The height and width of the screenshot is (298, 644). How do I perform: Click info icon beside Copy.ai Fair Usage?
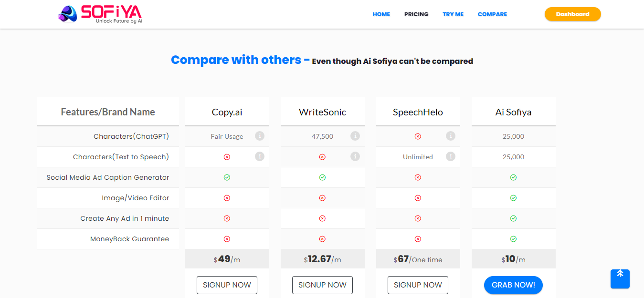point(260,136)
